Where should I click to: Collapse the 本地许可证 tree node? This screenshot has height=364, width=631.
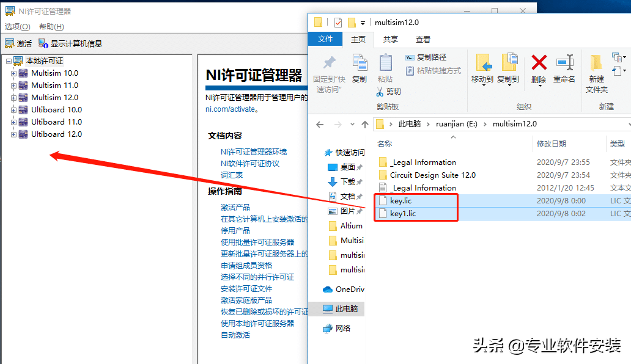coord(9,60)
